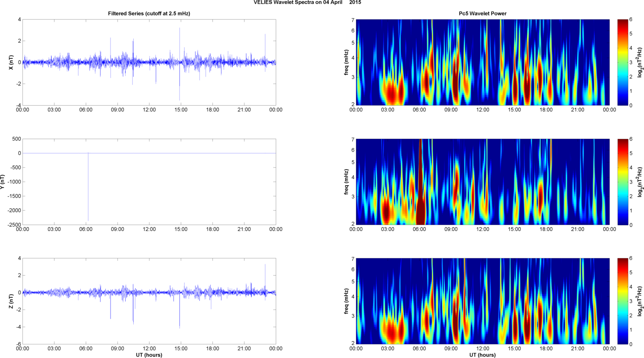Click the colorbar beside the top spectrogram
The height and width of the screenshot is (358, 644).
pyautogui.click(x=623, y=62)
